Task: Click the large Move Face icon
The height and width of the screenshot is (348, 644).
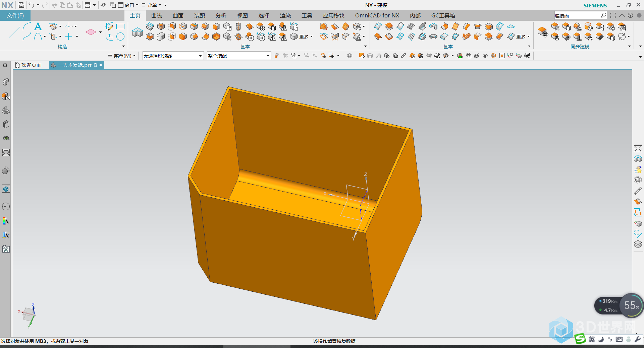Action: (x=543, y=32)
